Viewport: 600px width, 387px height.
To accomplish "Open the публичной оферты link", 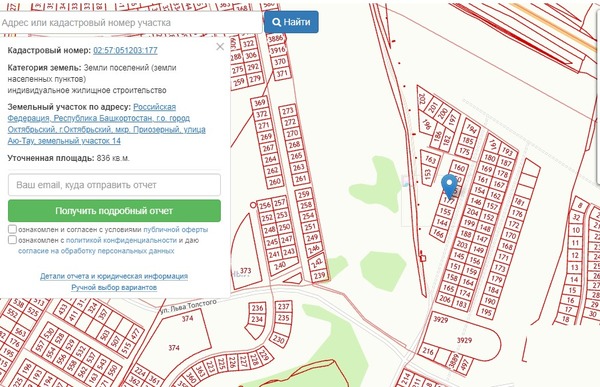I will [x=176, y=230].
